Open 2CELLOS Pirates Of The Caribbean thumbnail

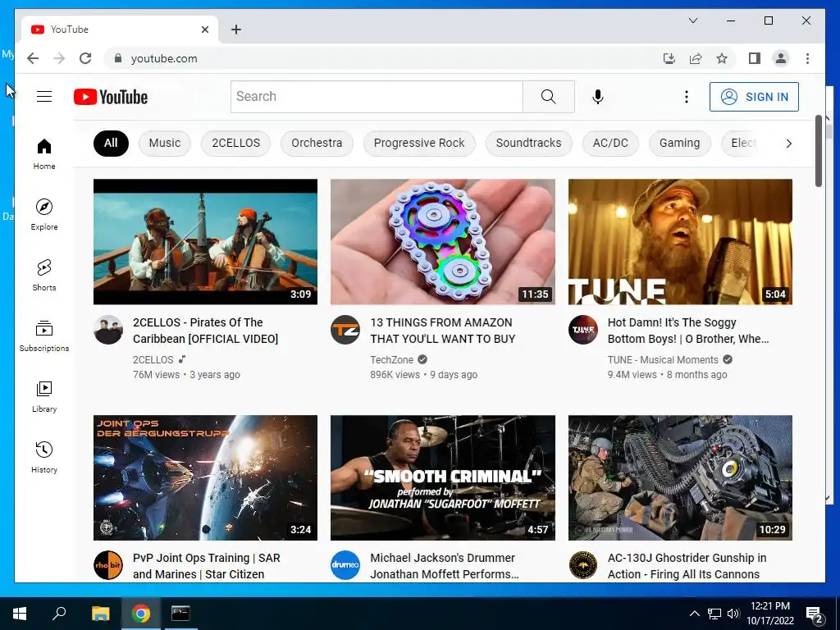pyautogui.click(x=205, y=242)
